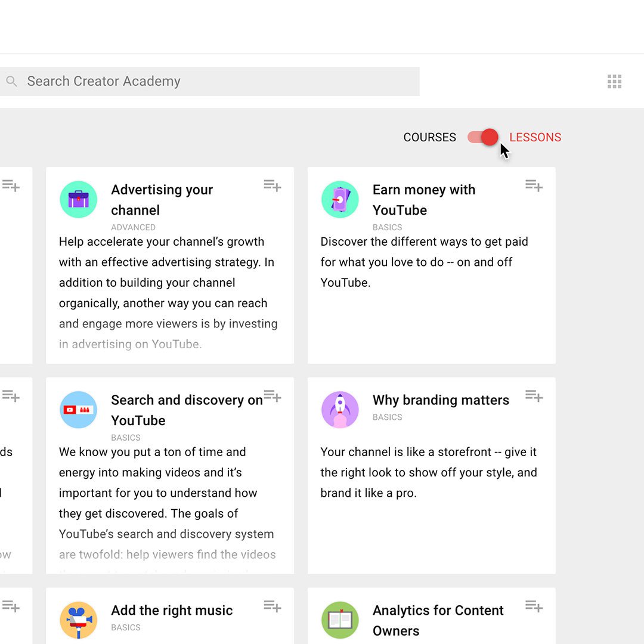Open Advertising your channel title
Screen dimensions: 644x644
coord(162,200)
